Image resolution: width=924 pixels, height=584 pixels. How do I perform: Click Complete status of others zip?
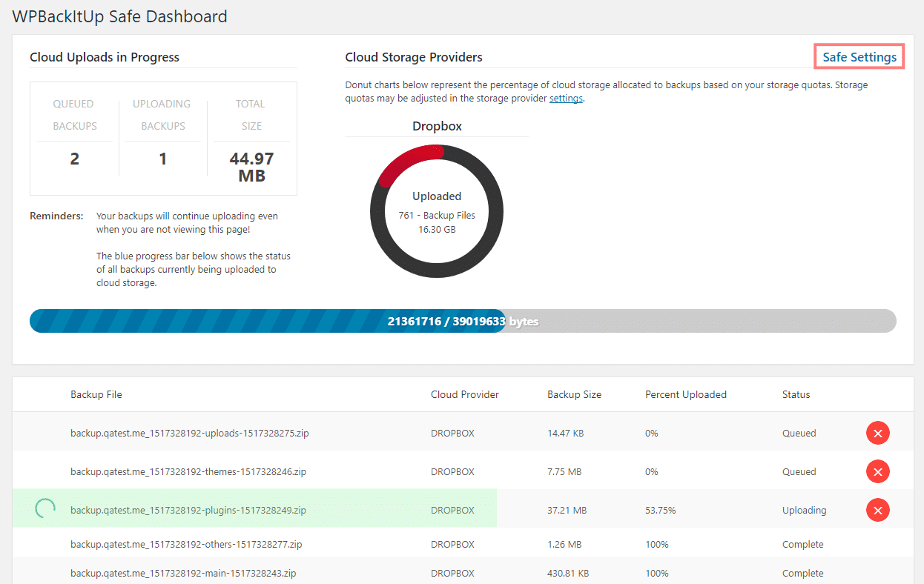click(802, 544)
